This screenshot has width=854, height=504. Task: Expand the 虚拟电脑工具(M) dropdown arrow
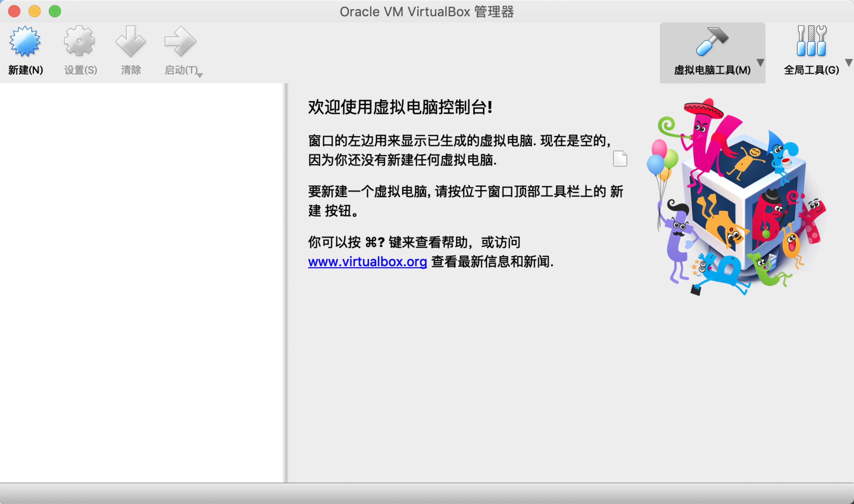[760, 63]
